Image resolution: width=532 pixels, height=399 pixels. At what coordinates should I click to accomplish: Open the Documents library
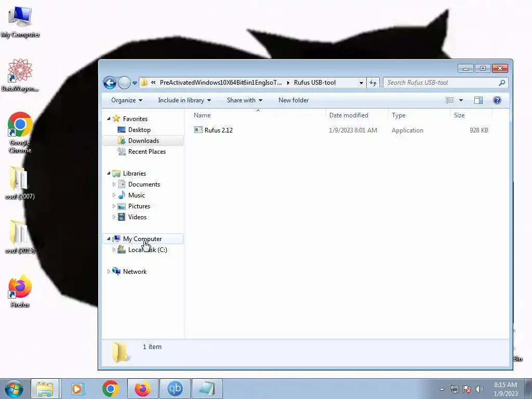(144, 184)
